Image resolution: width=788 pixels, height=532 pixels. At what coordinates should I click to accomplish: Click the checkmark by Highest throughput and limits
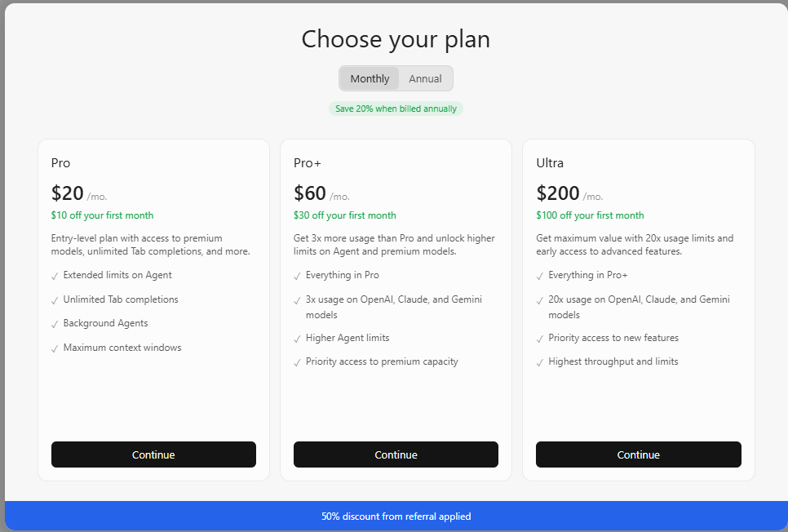tap(540, 362)
